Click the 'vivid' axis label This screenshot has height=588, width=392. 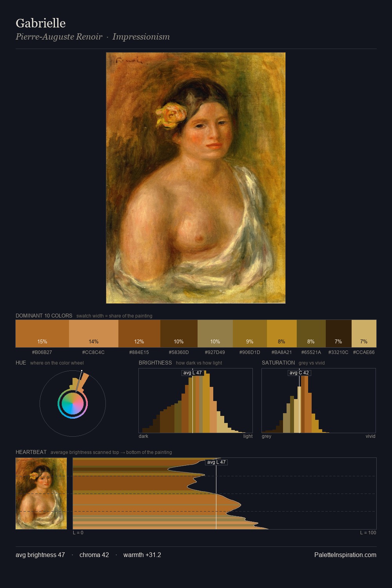[370, 436]
